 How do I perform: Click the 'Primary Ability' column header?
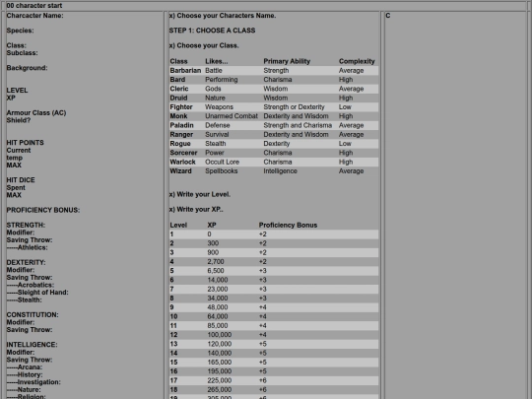(x=287, y=61)
